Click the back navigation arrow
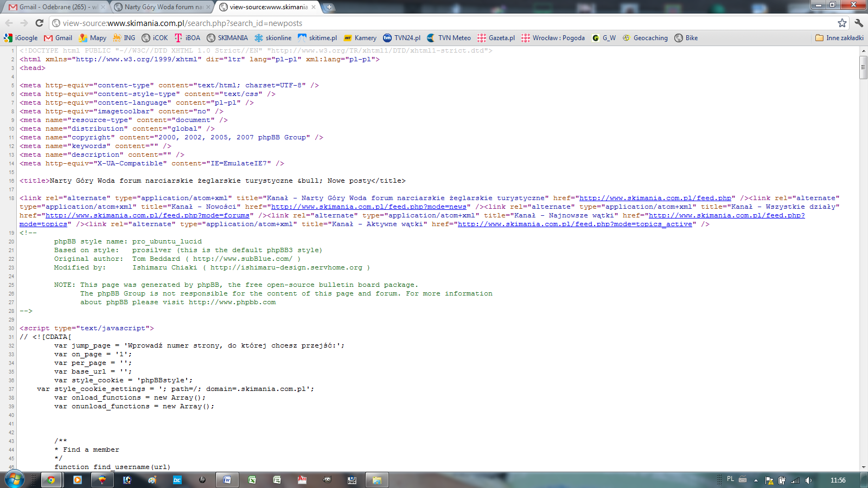Screen dimensions: 868x488 tap(9, 23)
